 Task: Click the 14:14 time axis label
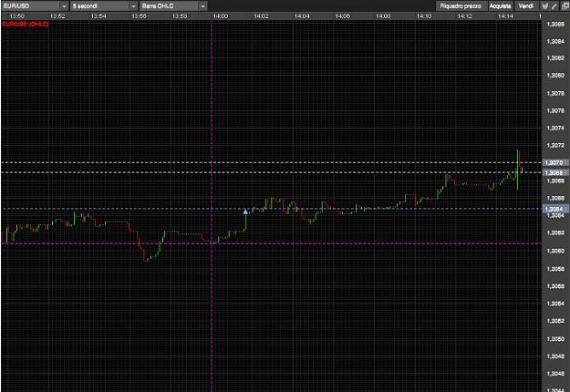[505, 16]
